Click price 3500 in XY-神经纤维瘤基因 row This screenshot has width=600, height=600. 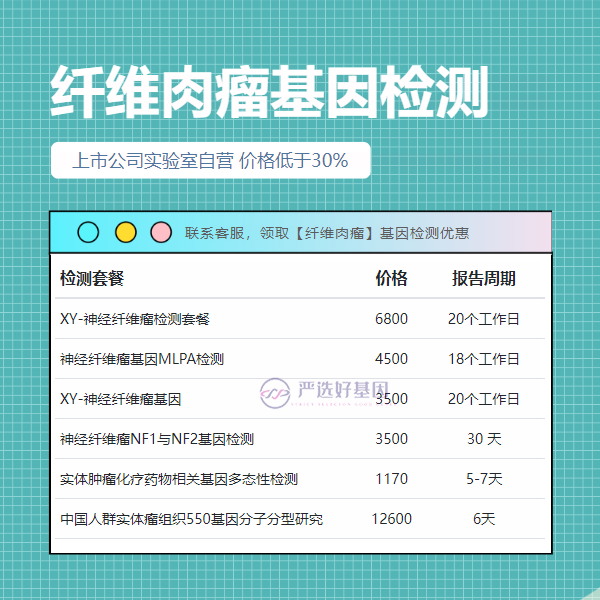pos(391,399)
